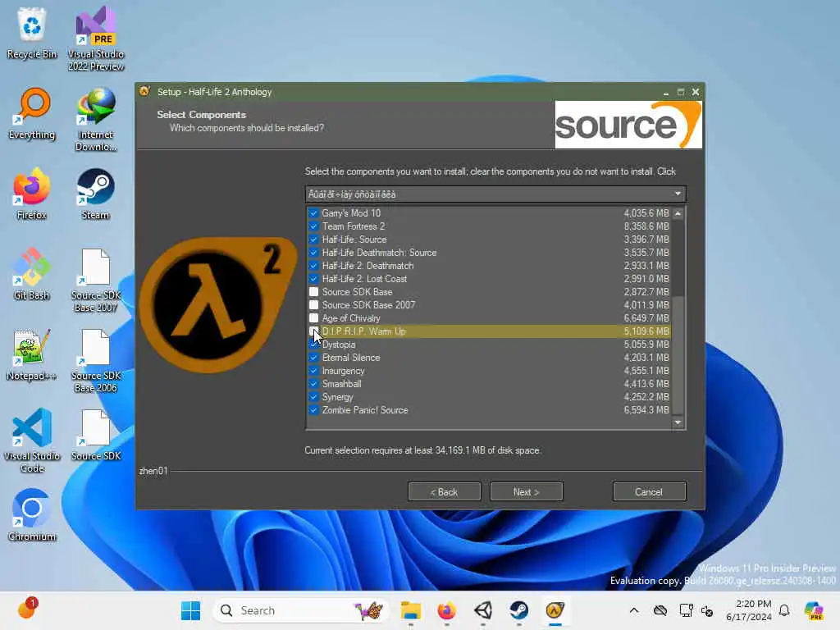Uncheck the Synergy component
The height and width of the screenshot is (630, 840).
pos(314,397)
